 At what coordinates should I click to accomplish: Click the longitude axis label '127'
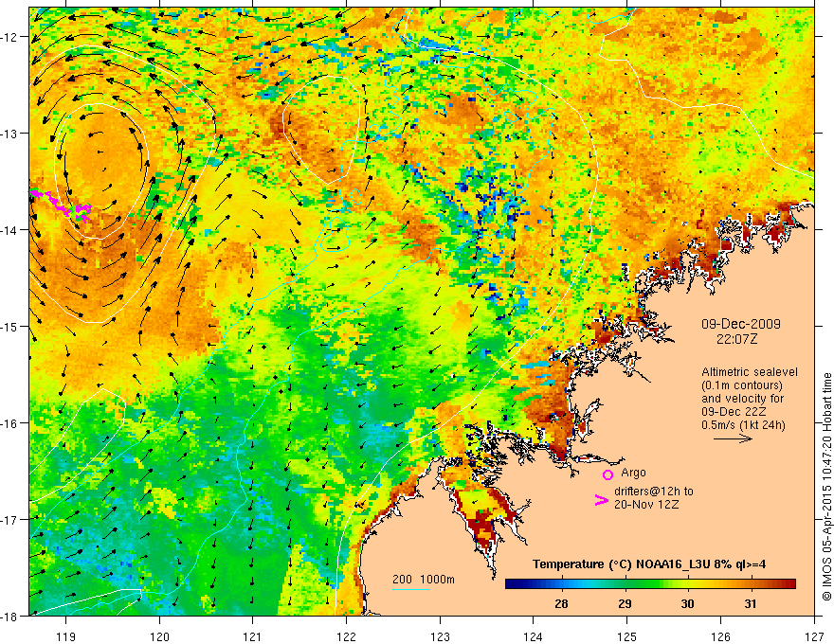[x=814, y=636]
